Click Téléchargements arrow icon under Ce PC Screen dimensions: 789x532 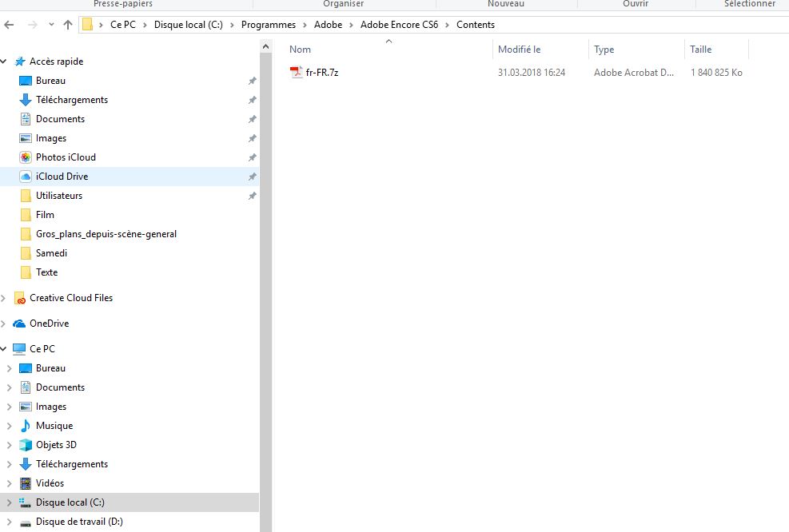pos(25,464)
